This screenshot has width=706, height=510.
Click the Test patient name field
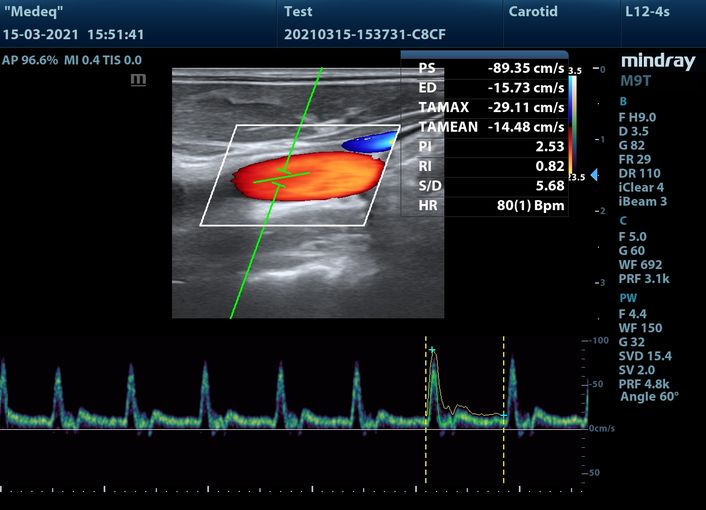(298, 12)
